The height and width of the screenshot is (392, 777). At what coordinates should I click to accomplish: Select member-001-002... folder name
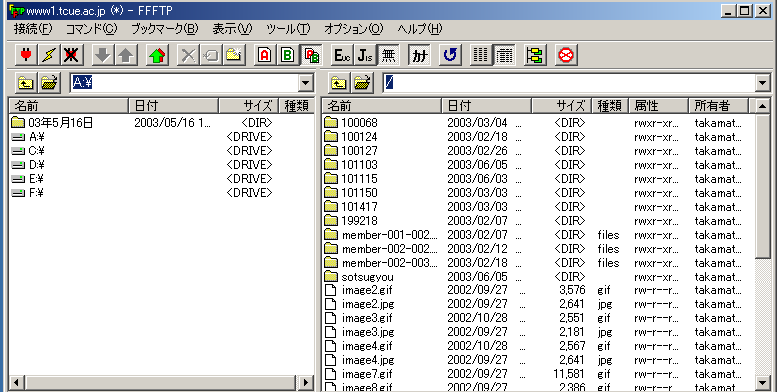[389, 235]
